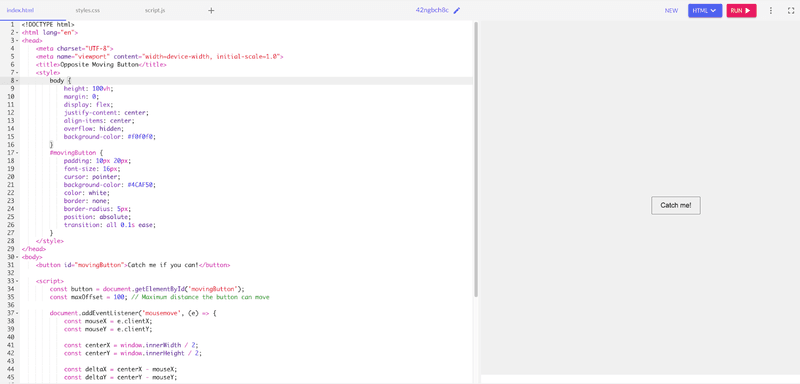Click the meta viewport line

(159, 57)
